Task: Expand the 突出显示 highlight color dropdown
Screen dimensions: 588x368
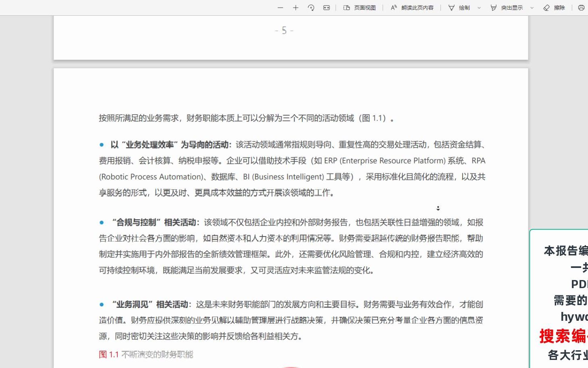Action: (532, 8)
